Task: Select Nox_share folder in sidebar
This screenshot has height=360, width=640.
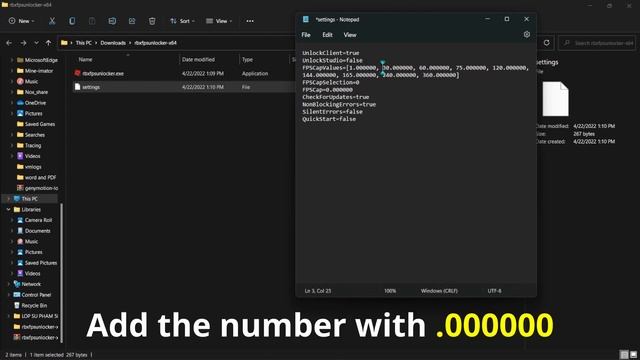Action: [x=36, y=92]
